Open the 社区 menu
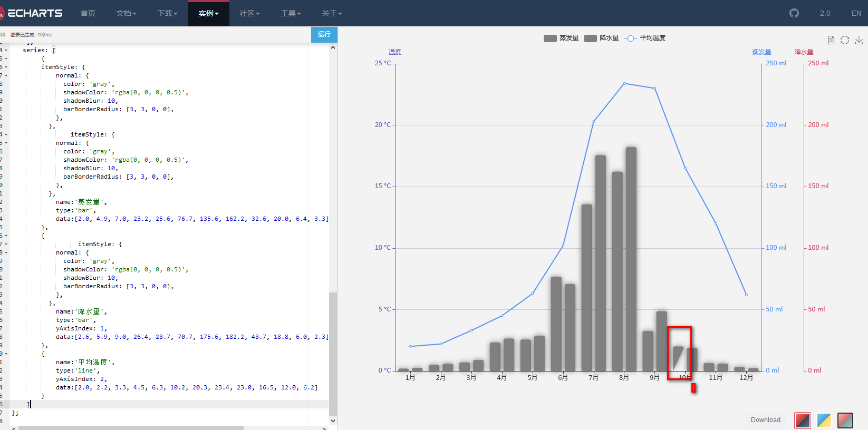Screen dimensions: 868x430 [249, 13]
